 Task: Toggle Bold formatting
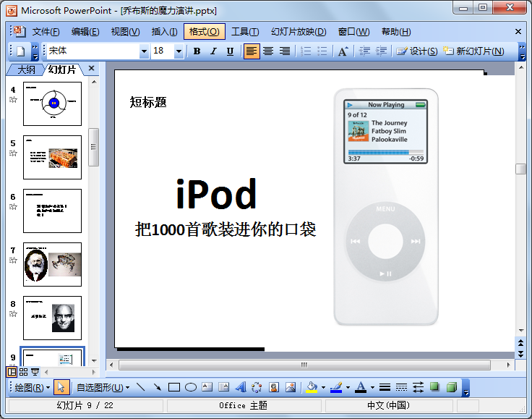coord(197,51)
